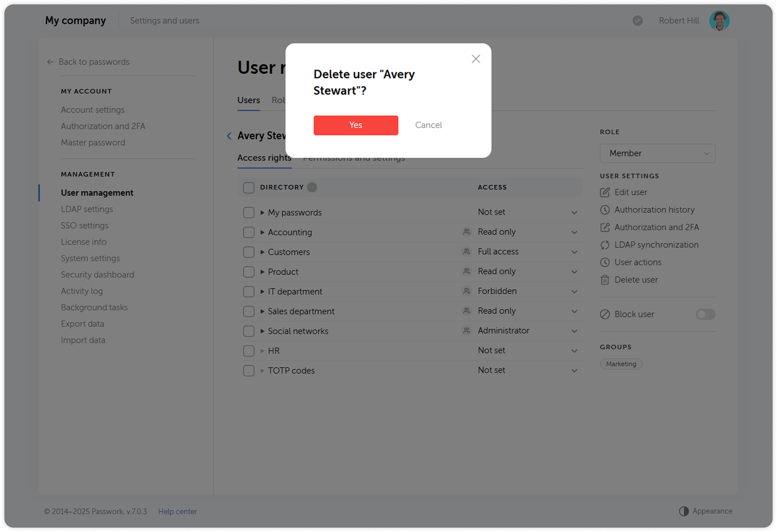This screenshot has height=532, width=777.
Task: Check the Directory select-all checkbox
Action: [249, 188]
